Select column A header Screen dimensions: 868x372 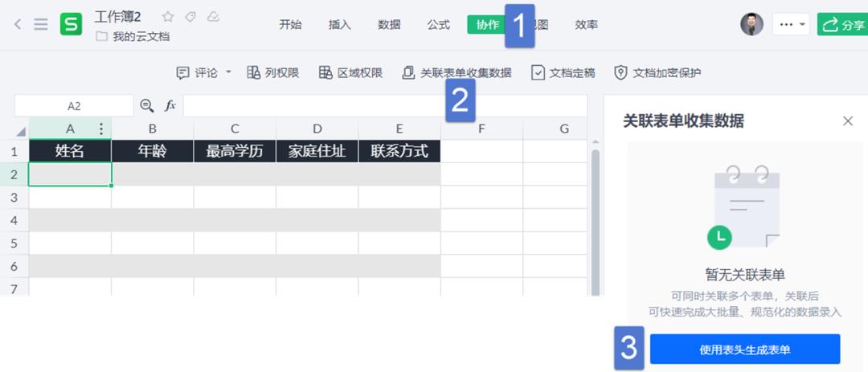(x=70, y=129)
